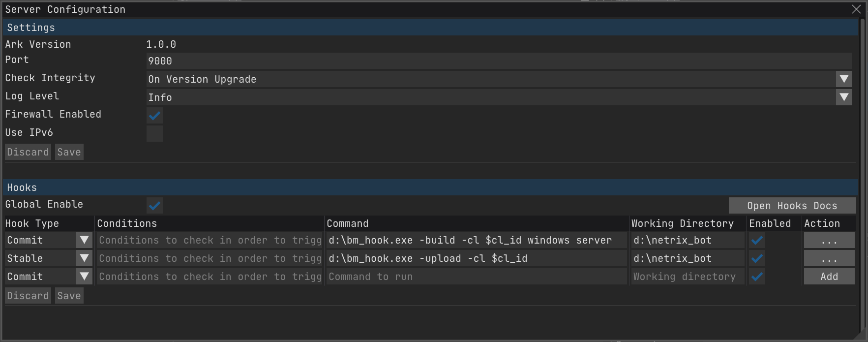Open action menu for the build hook
Screen dimensions: 868x342
(x=829, y=240)
